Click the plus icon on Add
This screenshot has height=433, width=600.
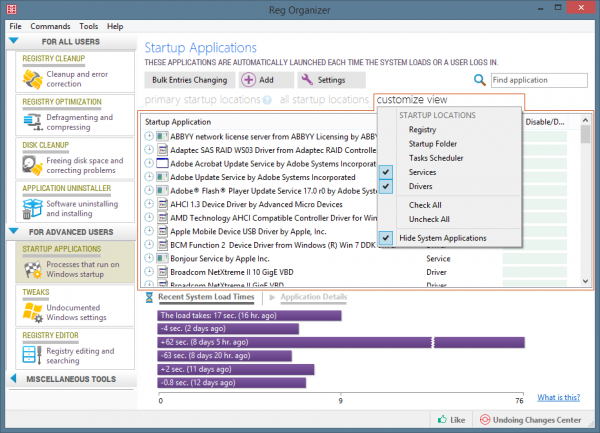(x=250, y=80)
